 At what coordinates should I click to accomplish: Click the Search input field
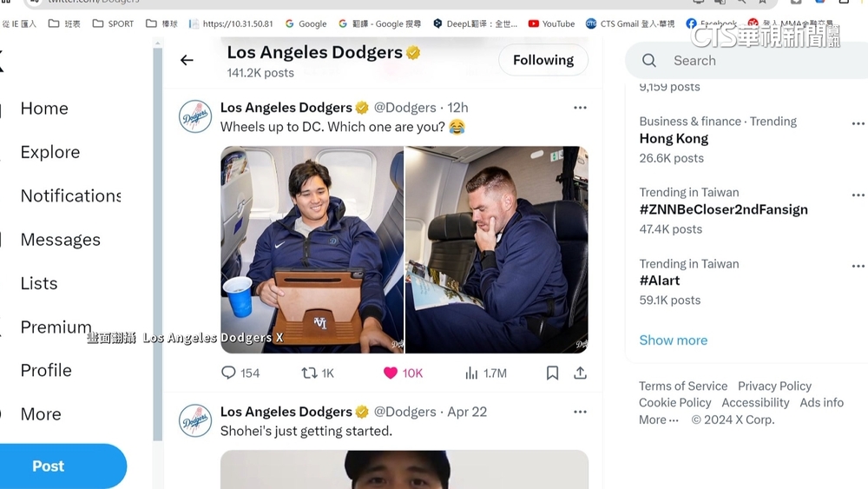click(746, 61)
